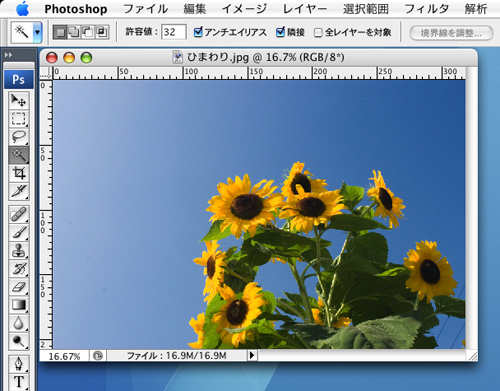
Task: Open the 選択範囲 menu
Action: point(366,9)
